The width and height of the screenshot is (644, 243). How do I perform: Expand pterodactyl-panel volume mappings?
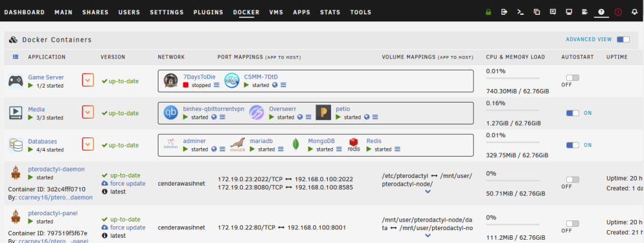pyautogui.click(x=428, y=236)
